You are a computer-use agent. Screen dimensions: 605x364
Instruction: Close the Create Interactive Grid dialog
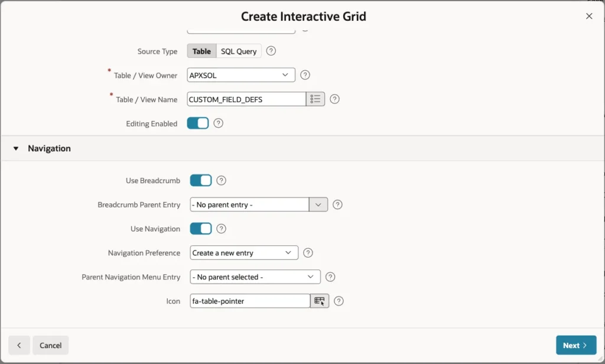click(589, 16)
